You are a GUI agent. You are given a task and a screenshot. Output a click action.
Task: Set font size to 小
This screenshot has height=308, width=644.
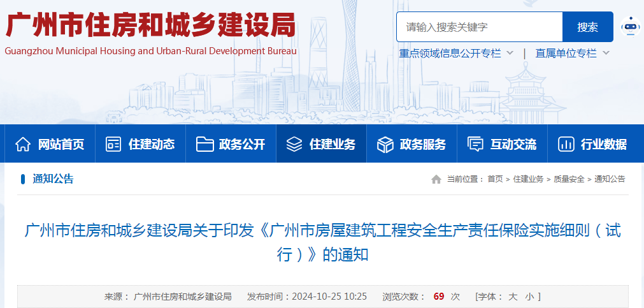529,297
